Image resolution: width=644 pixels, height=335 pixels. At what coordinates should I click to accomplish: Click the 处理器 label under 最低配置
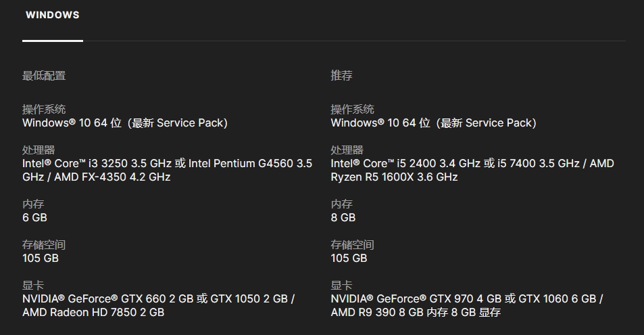39,150
